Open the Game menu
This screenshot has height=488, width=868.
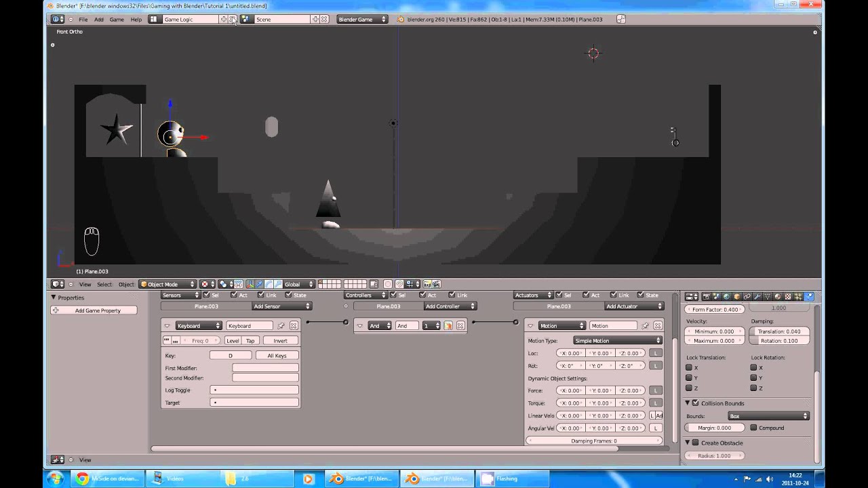coord(117,19)
